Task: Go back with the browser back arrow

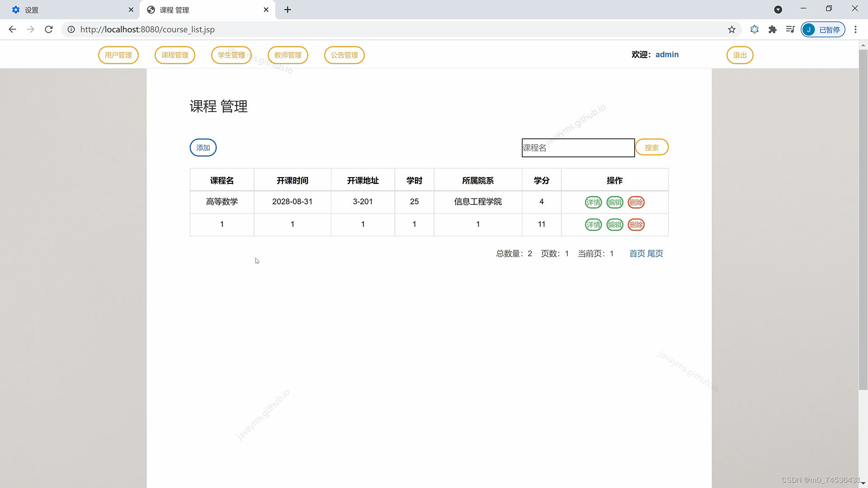Action: coord(12,29)
